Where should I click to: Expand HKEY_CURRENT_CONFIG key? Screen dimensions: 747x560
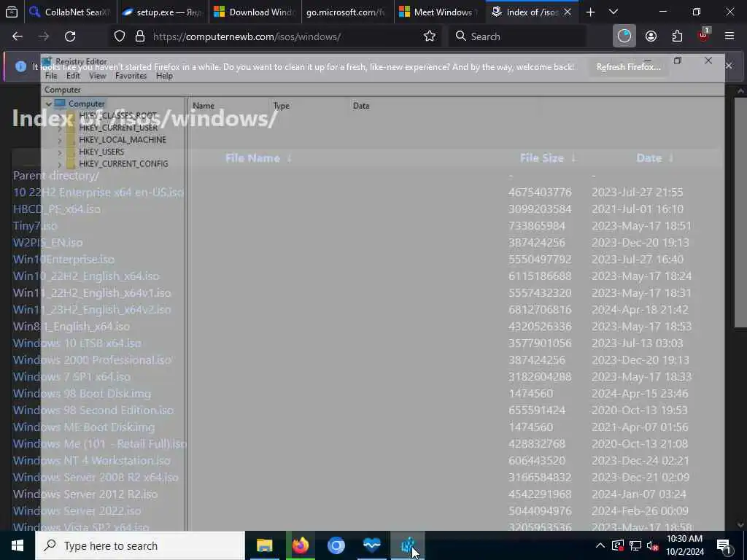[x=60, y=164]
